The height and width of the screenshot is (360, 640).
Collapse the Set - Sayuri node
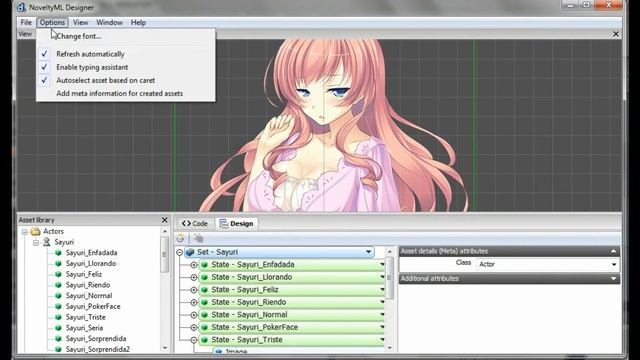coord(179,253)
